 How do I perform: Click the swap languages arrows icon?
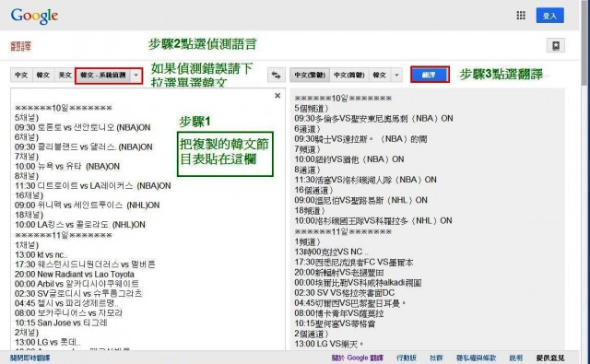point(277,76)
